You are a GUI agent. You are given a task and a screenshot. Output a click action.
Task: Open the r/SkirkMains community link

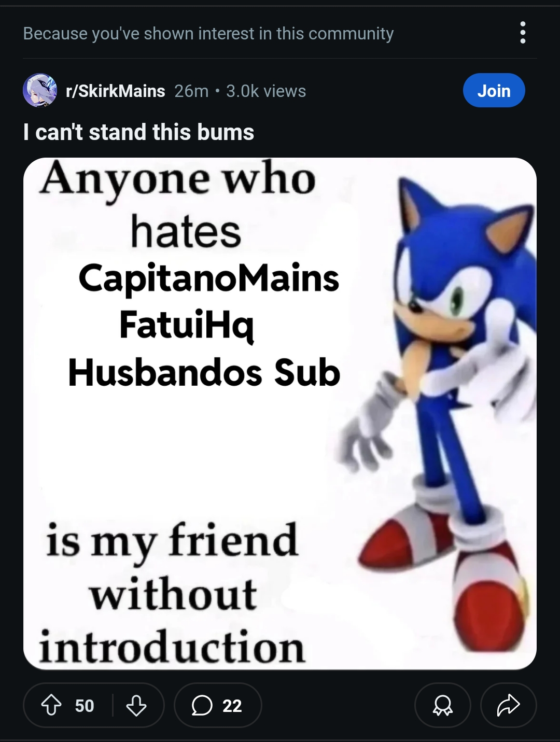pos(115,91)
